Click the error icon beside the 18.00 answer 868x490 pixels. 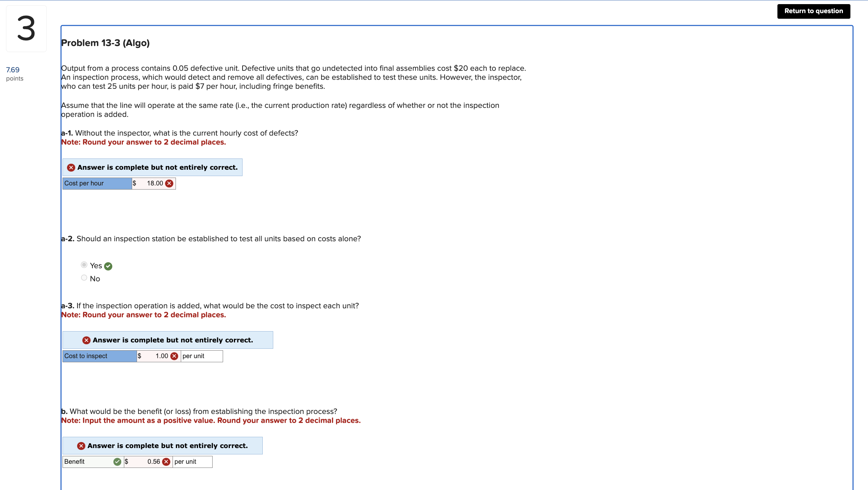point(169,183)
